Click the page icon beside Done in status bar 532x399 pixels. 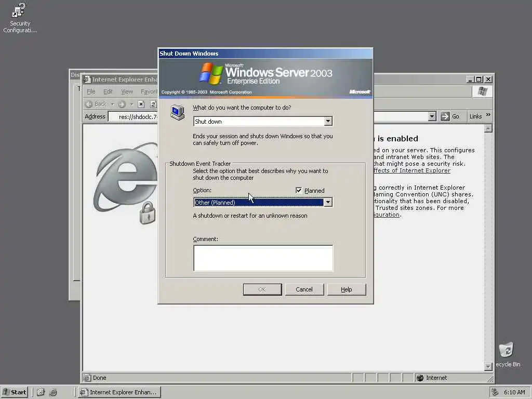(x=87, y=378)
